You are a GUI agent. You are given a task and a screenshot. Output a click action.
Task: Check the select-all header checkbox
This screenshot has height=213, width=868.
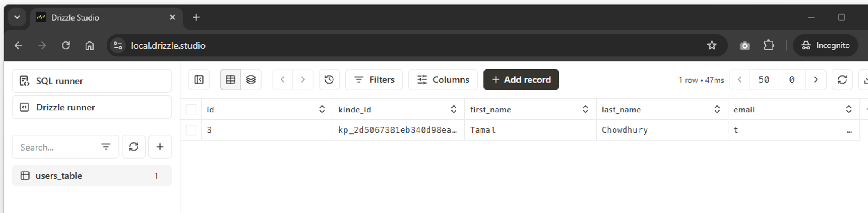[x=191, y=109]
